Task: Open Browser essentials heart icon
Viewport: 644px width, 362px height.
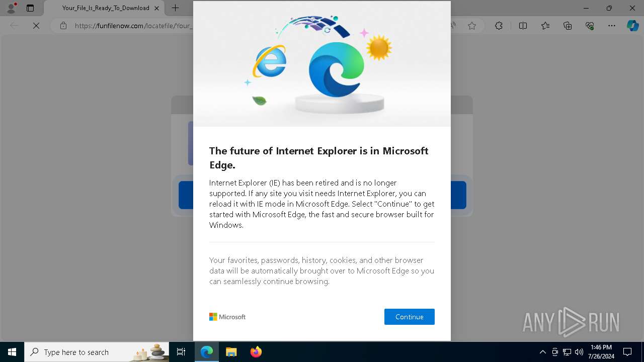Action: pyautogui.click(x=590, y=26)
